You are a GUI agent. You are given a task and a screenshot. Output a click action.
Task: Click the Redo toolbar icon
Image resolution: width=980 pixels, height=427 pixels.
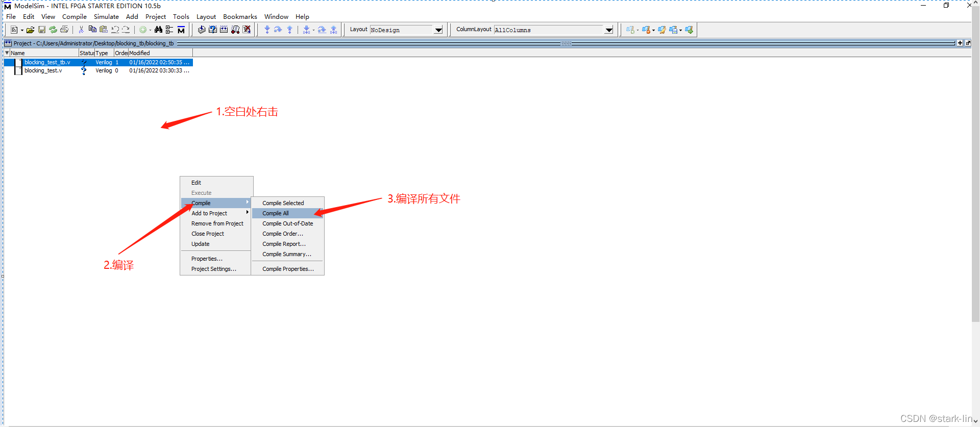point(126,30)
